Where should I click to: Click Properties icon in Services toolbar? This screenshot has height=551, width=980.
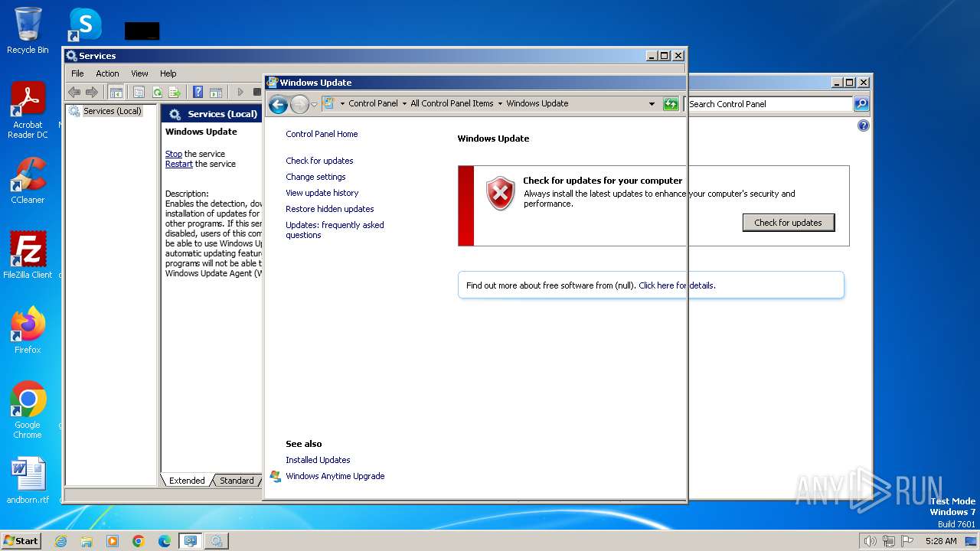coord(139,92)
